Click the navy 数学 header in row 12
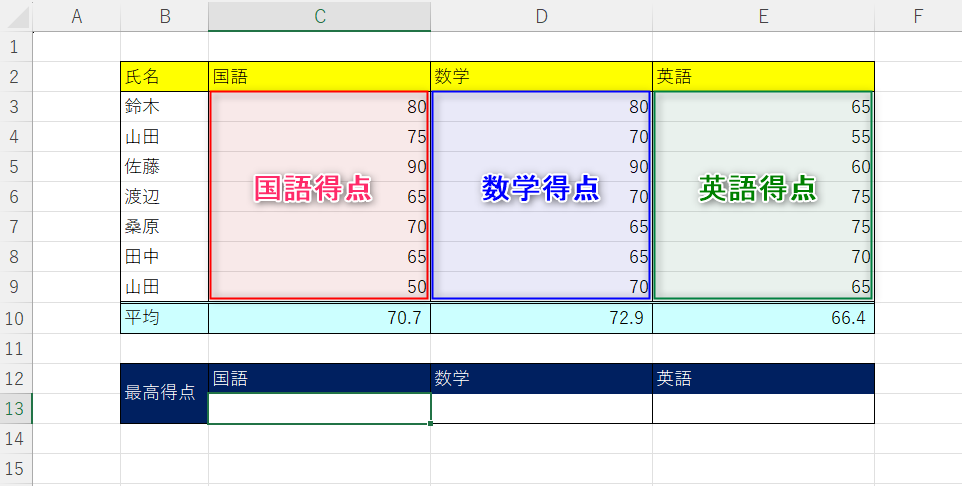 tap(541, 379)
